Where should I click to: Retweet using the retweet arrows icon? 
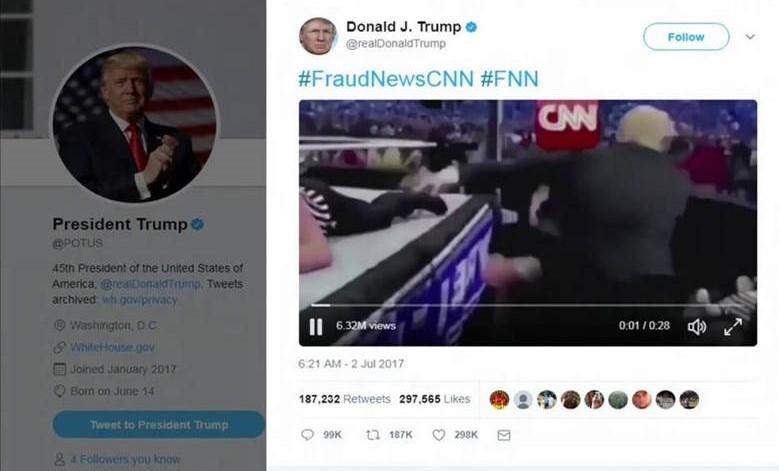(373, 435)
